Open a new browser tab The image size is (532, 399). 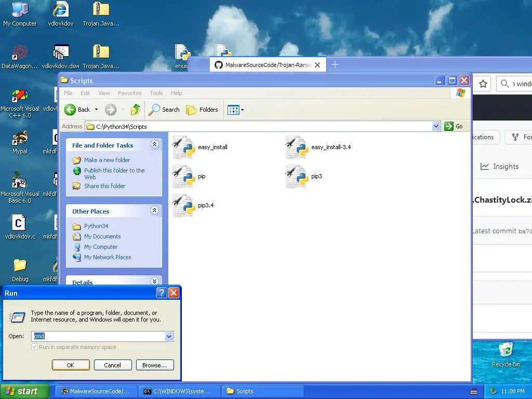(335, 64)
